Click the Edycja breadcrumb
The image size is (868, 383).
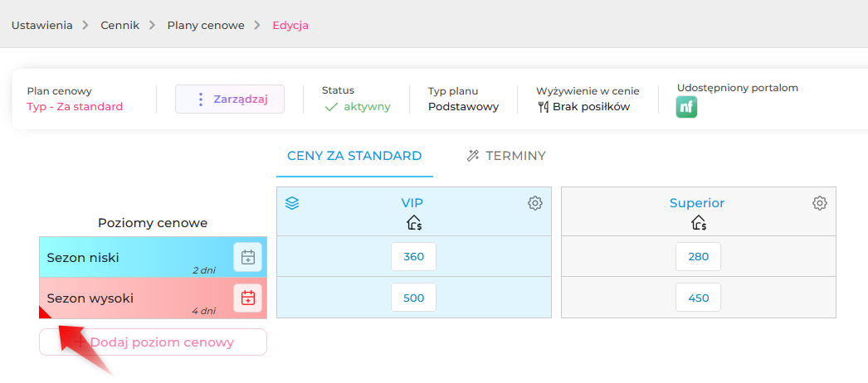[x=290, y=26]
